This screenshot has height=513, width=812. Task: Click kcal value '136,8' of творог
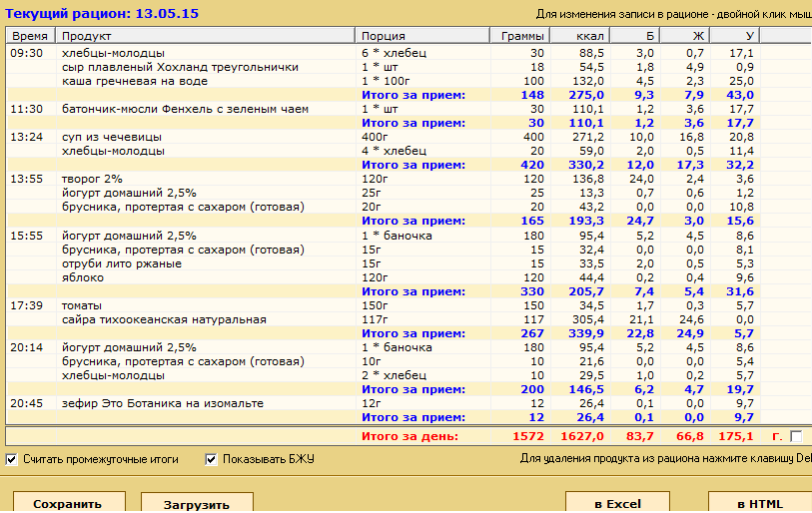587,179
